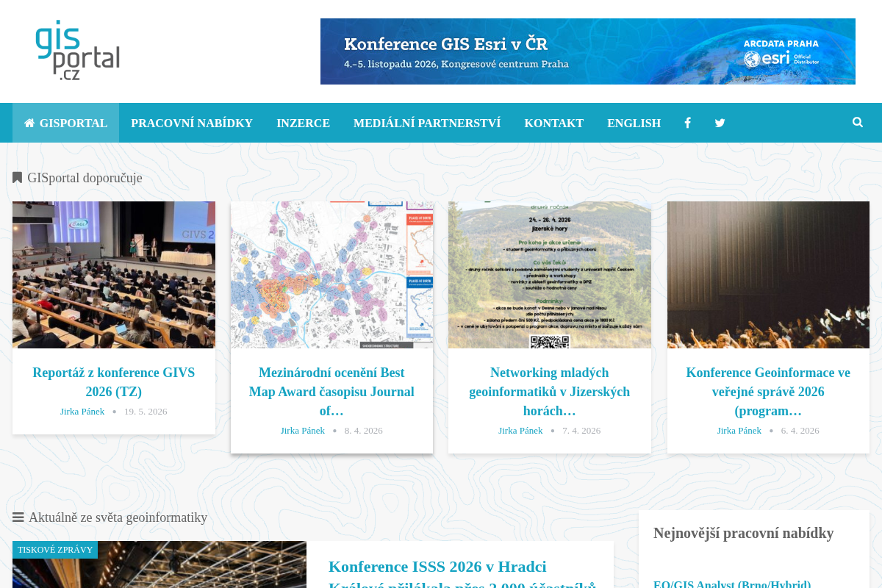Open the Best Map Award map thumbnail
The image size is (882, 588).
coord(331,275)
